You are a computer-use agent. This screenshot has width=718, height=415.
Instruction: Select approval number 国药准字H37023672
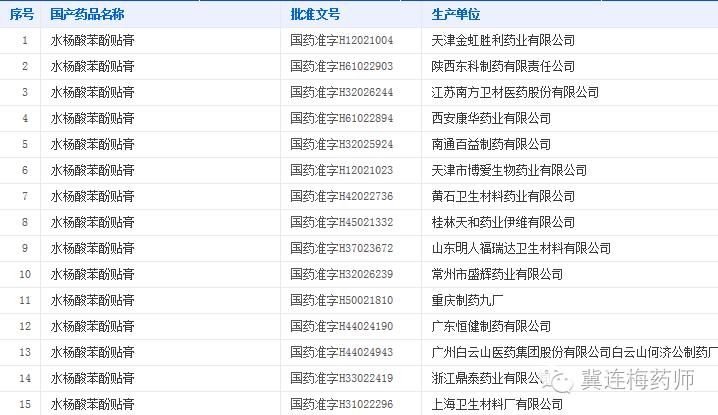pyautogui.click(x=342, y=248)
